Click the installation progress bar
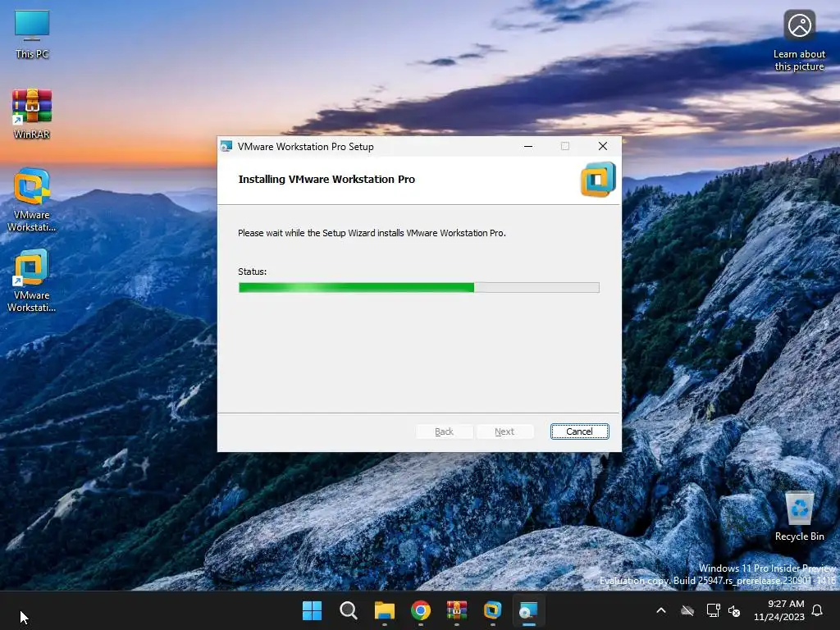 (419, 288)
